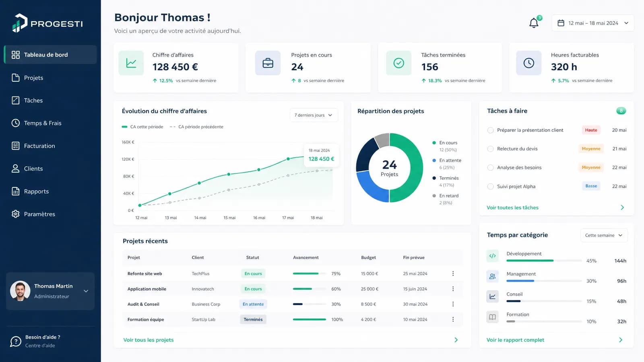
Task: Click Voir tous les projets link
Action: (149, 340)
